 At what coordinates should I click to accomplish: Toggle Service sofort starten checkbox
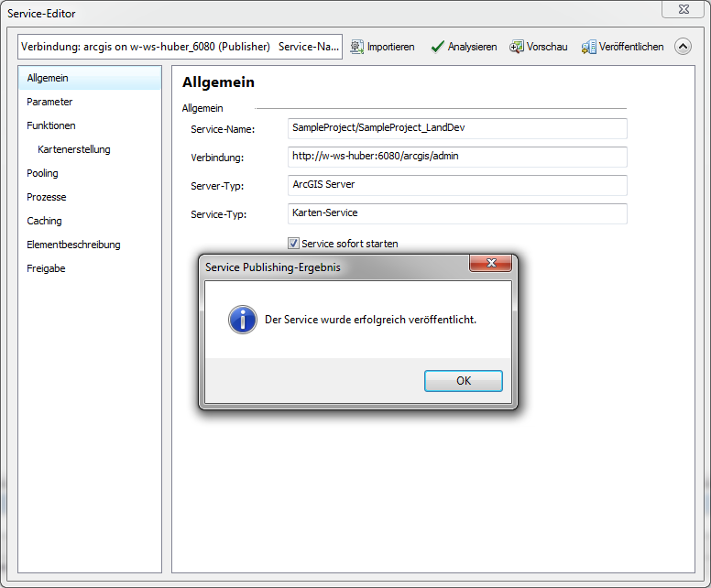coord(294,244)
